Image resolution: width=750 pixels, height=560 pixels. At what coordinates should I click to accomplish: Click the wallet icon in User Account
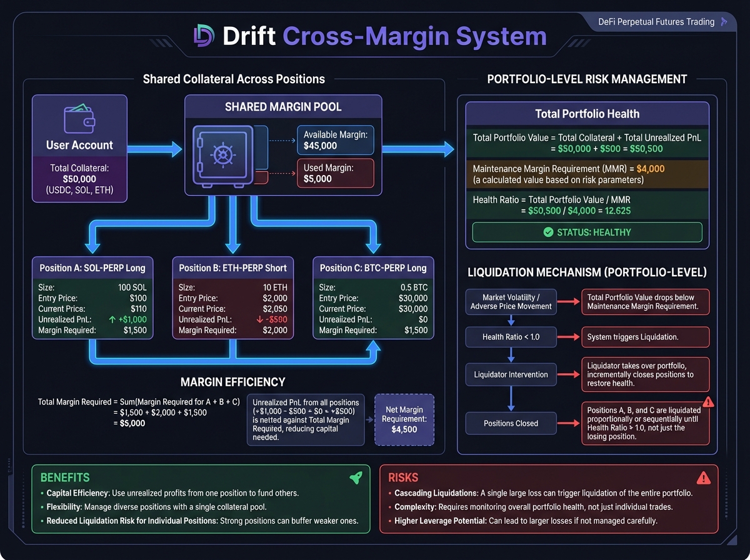pos(79,119)
